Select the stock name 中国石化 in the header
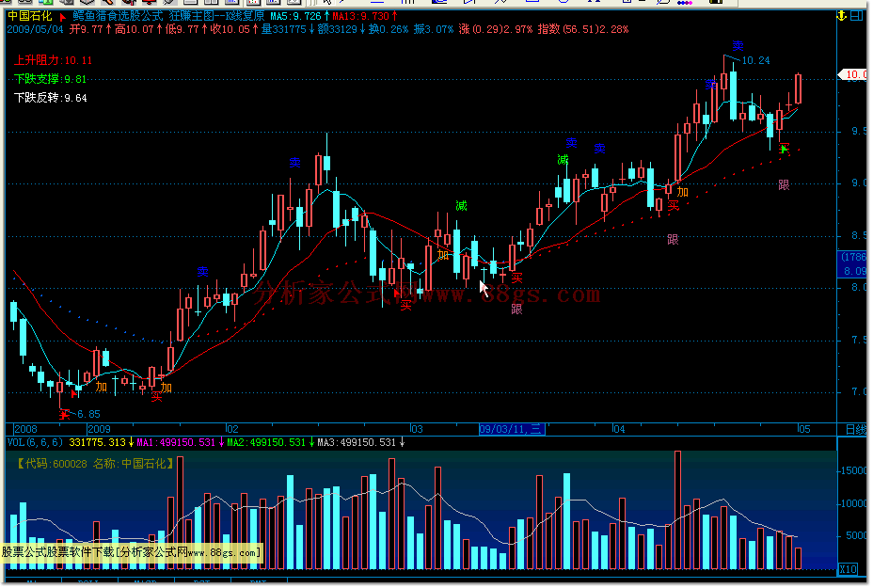Screen dimensions: 873x588 click(29, 16)
